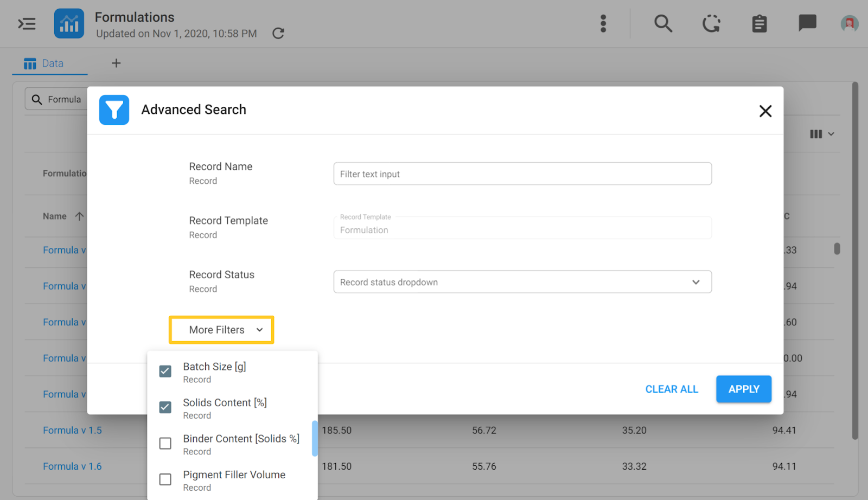868x500 pixels.
Task: Open the three-dot more options menu
Action: 603,23
